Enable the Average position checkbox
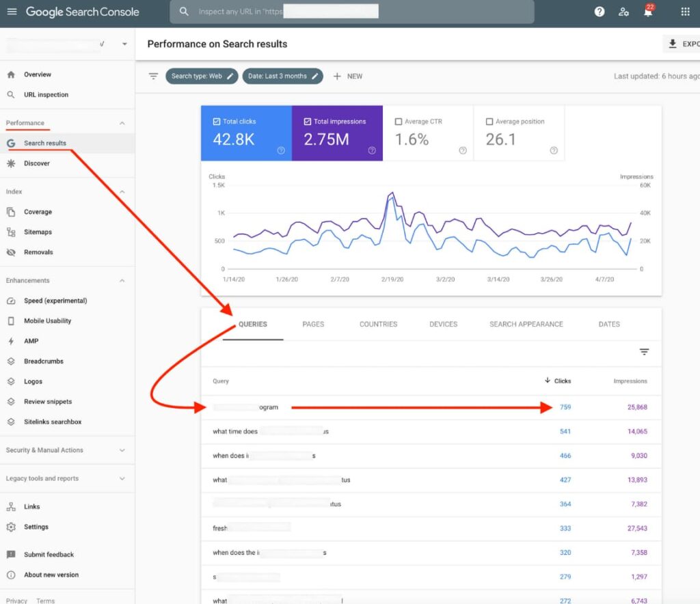 pos(489,122)
